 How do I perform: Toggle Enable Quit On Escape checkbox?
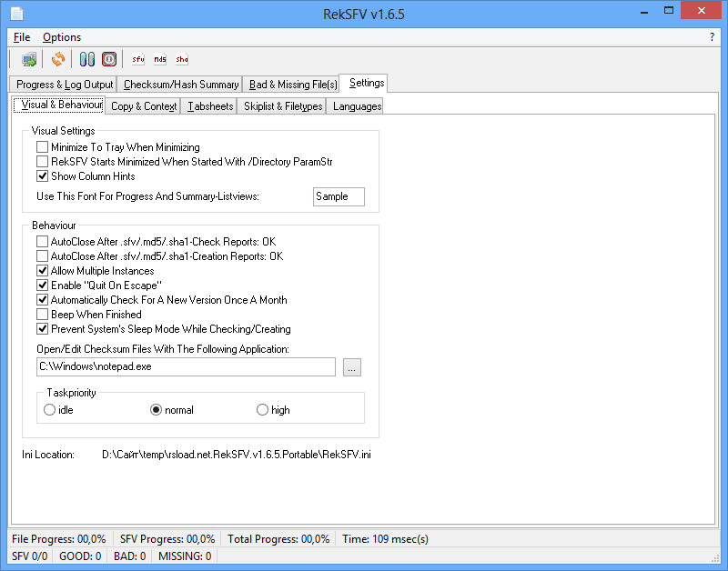[42, 285]
